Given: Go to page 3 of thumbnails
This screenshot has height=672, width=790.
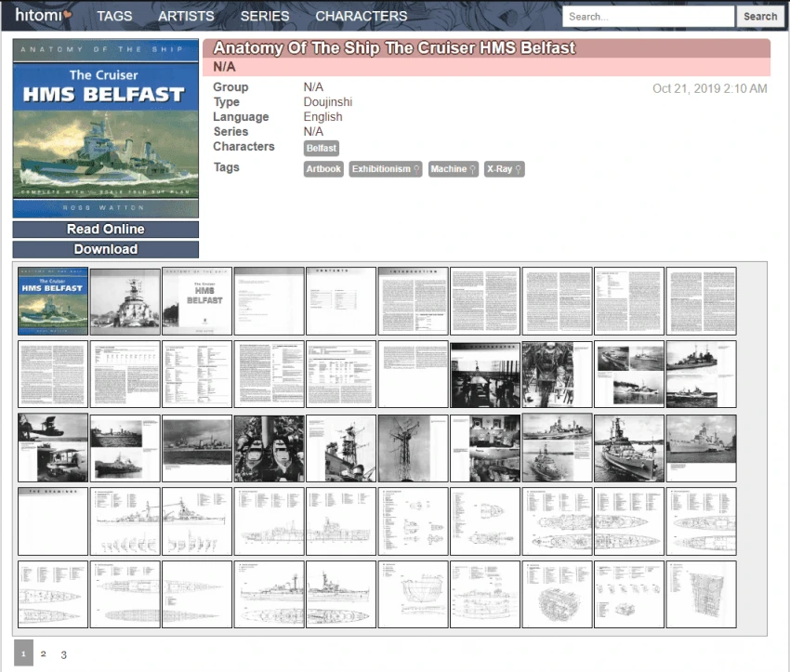Looking at the screenshot, I should coord(63,655).
